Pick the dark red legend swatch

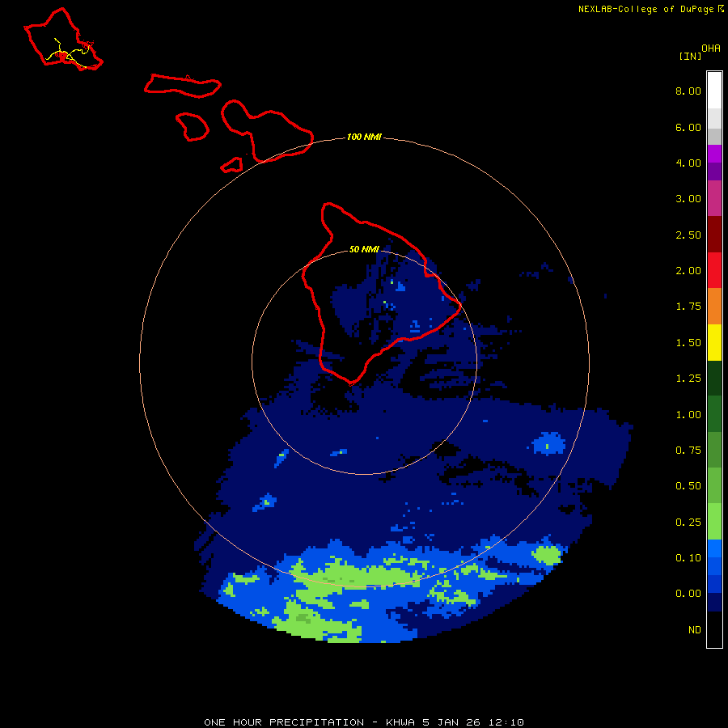pyautogui.click(x=714, y=235)
